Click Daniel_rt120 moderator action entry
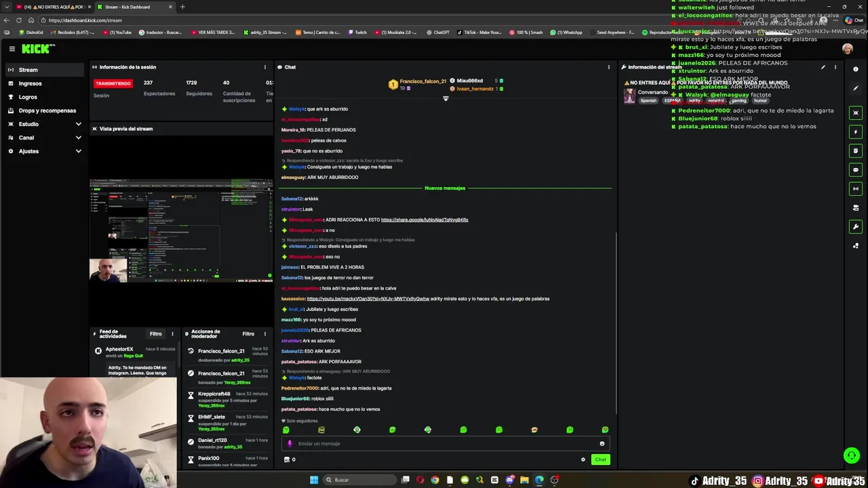 coord(229,443)
